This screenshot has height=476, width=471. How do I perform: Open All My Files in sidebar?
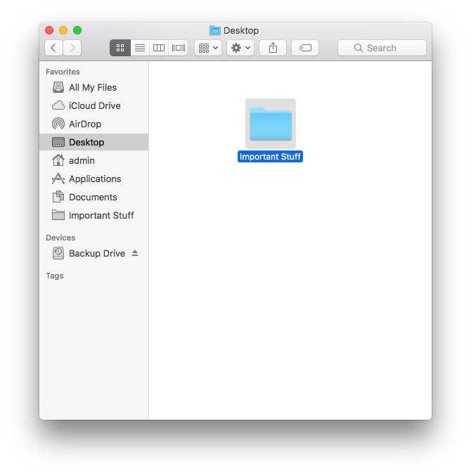pyautogui.click(x=94, y=87)
